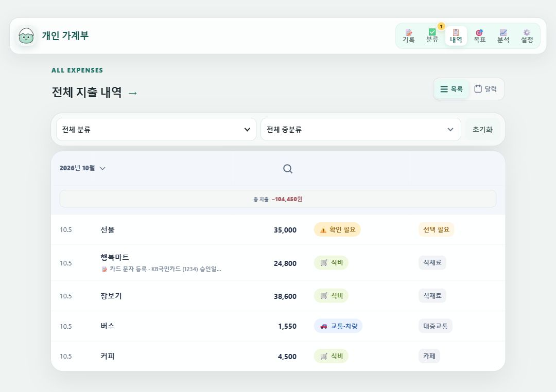
Task: Click the 확인 필요 warning badge
Action: (337, 229)
